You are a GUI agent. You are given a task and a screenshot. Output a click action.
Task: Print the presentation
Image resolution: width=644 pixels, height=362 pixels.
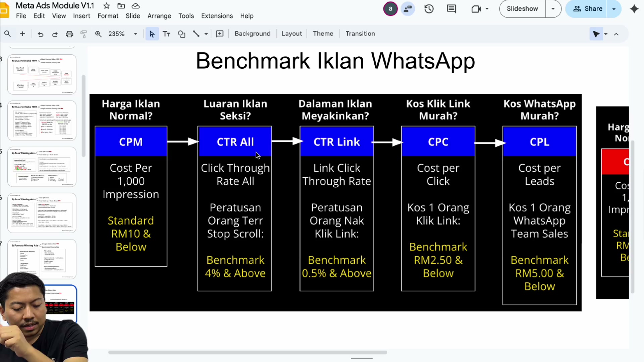69,34
